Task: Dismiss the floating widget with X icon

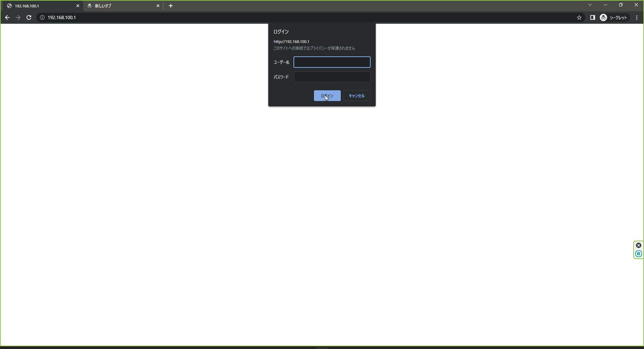Action: pyautogui.click(x=639, y=245)
